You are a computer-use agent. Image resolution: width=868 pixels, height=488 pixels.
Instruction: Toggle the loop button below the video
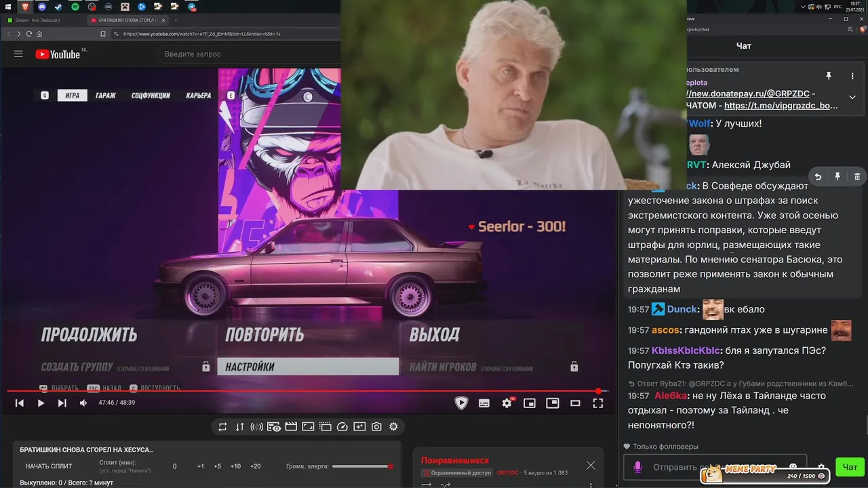click(x=222, y=426)
